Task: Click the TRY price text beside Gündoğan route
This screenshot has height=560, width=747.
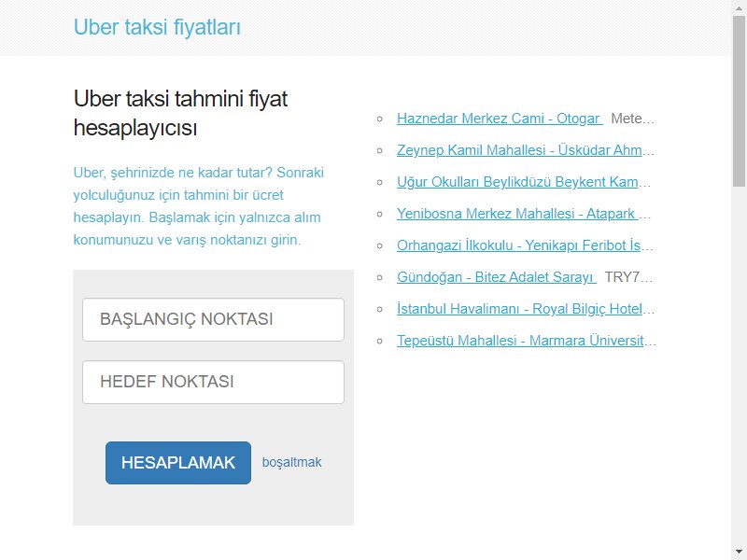Action: [x=628, y=277]
